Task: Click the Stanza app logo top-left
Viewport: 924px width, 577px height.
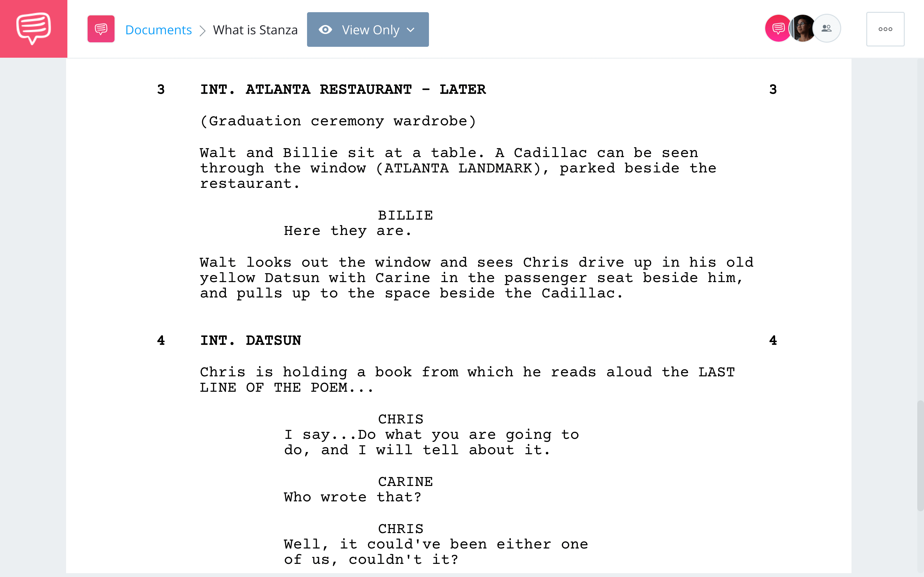Action: pyautogui.click(x=33, y=29)
